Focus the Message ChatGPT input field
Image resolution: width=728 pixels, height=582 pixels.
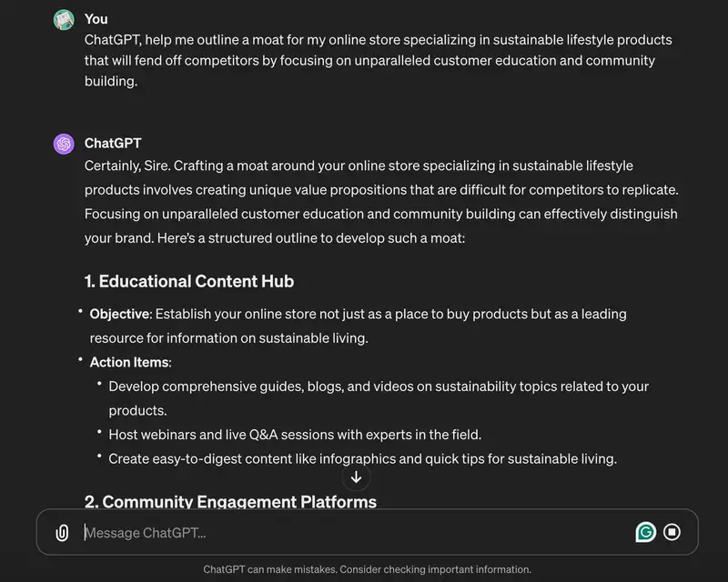click(358, 532)
